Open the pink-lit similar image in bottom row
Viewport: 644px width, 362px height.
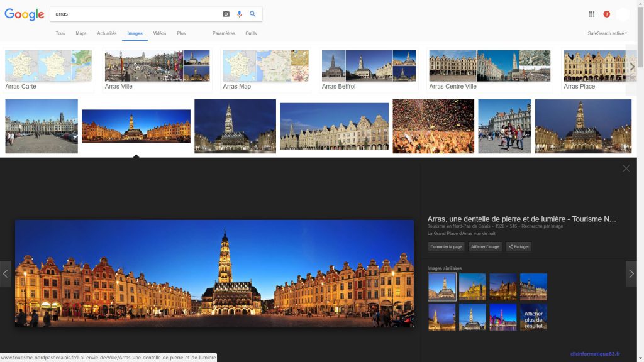point(503,317)
